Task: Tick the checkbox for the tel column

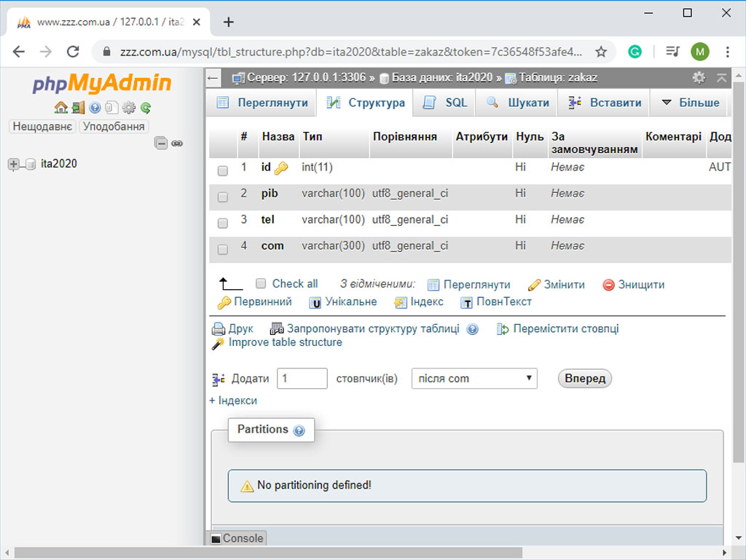Action: tap(223, 223)
